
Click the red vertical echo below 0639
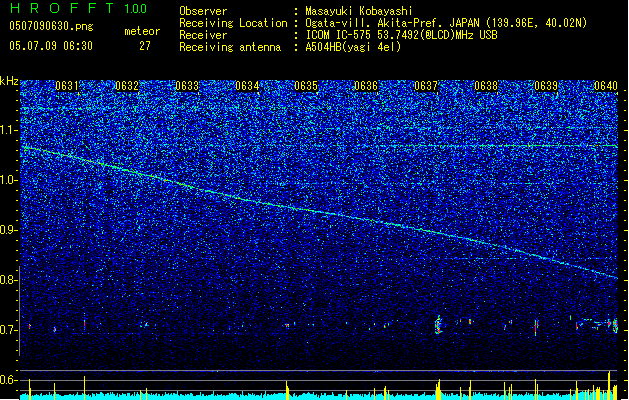click(536, 327)
